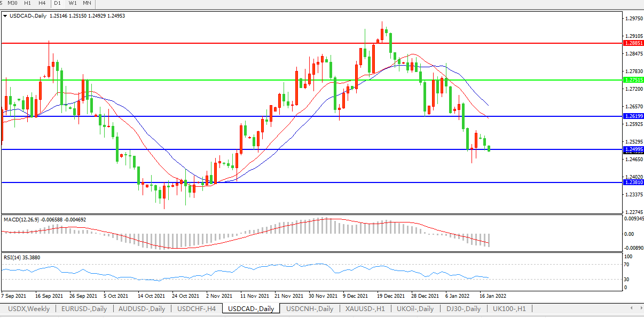Image resolution: width=644 pixels, height=318 pixels.
Task: Select the MN monthly timeframe
Action: 88,3
